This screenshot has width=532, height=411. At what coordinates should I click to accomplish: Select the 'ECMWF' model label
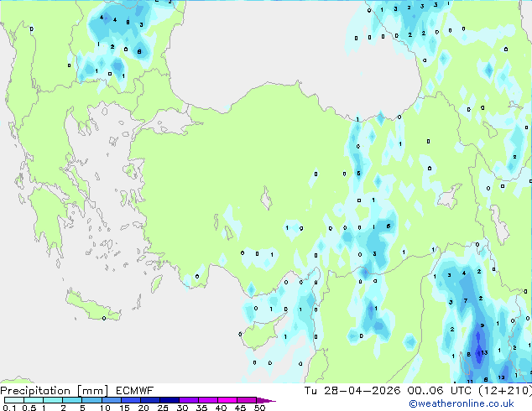click(x=135, y=391)
